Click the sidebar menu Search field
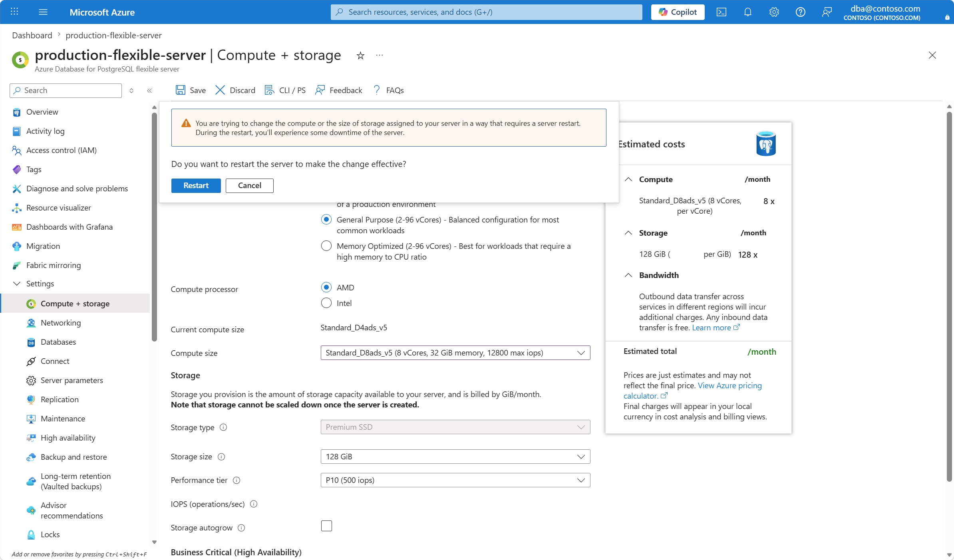 point(66,91)
